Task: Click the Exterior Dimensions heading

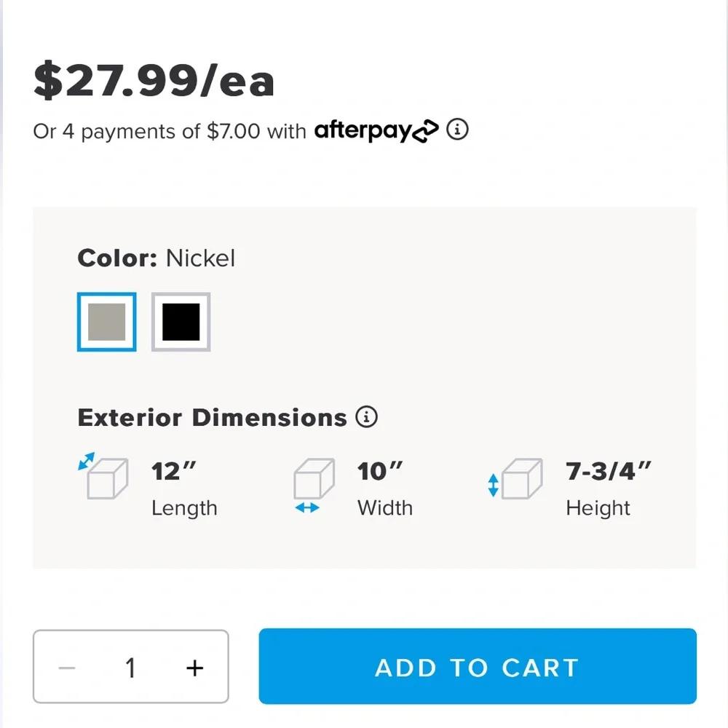Action: coord(212,417)
